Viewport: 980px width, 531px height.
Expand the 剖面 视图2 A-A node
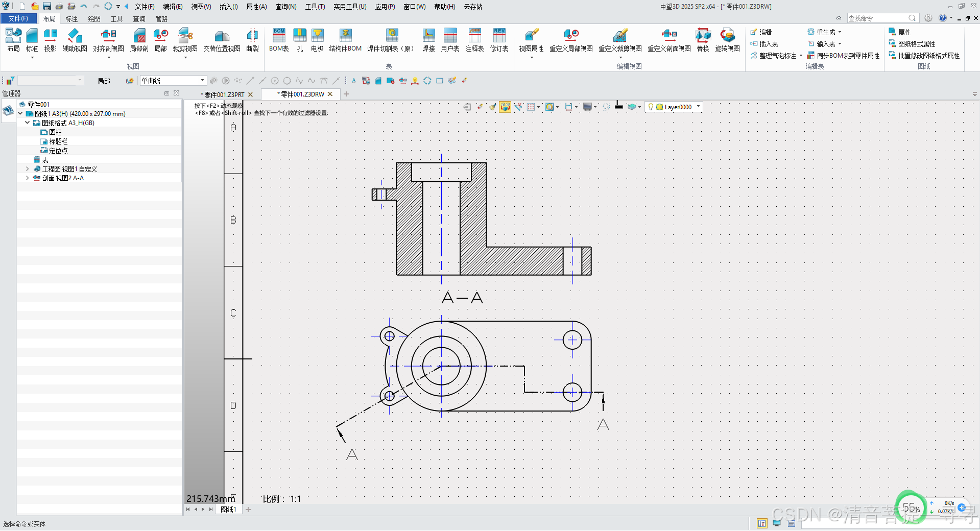[27, 178]
